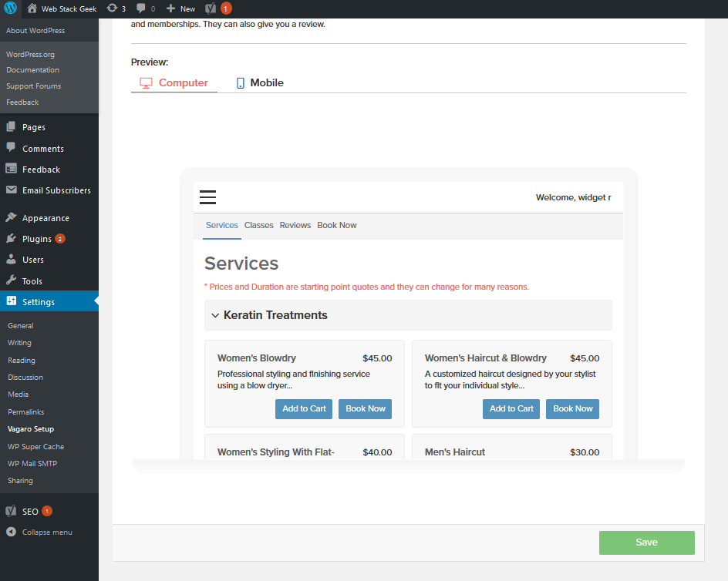Click the WordPress logo in admin bar

coord(11,9)
